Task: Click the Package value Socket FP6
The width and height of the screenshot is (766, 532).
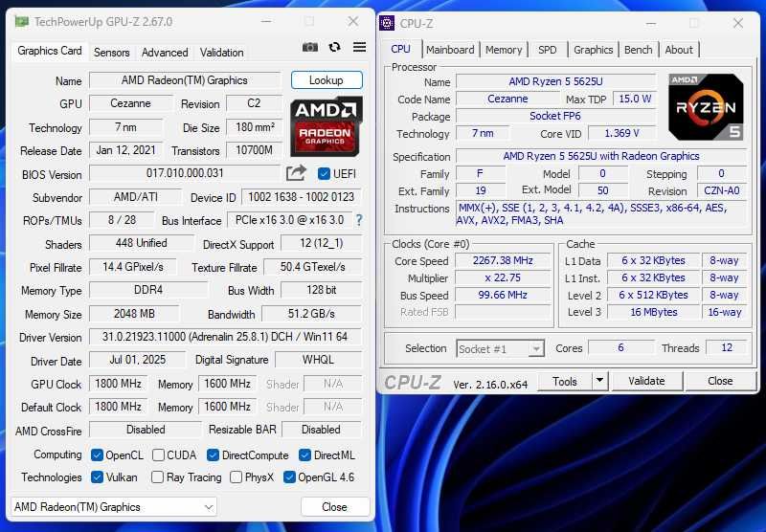Action: pyautogui.click(x=555, y=116)
